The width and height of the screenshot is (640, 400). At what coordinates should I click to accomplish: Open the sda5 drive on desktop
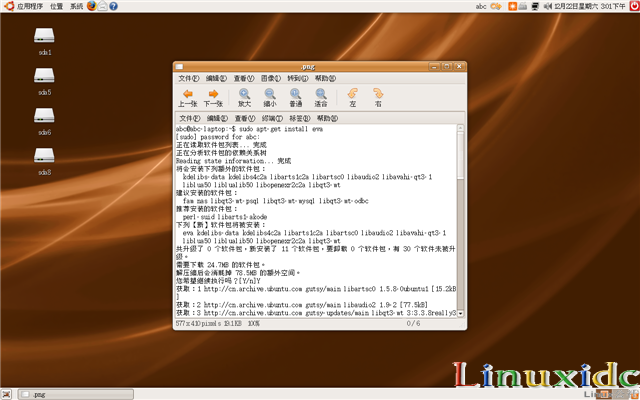[x=44, y=81]
